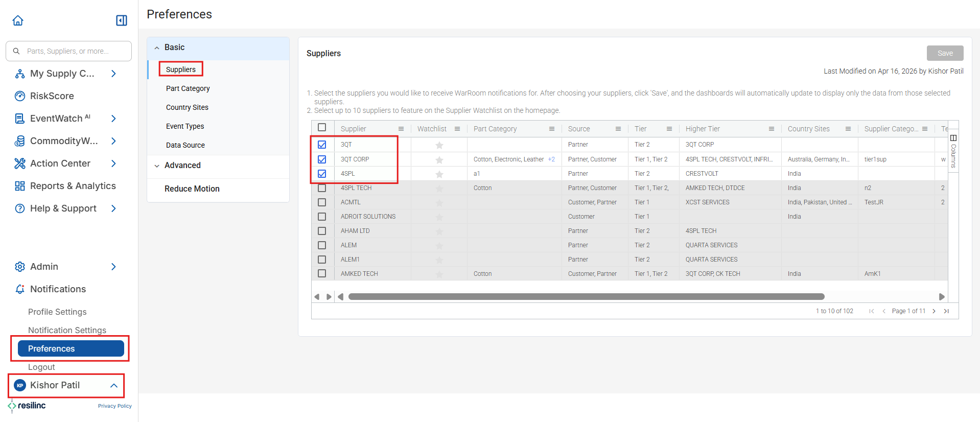Open Source column menu icon

(618, 129)
